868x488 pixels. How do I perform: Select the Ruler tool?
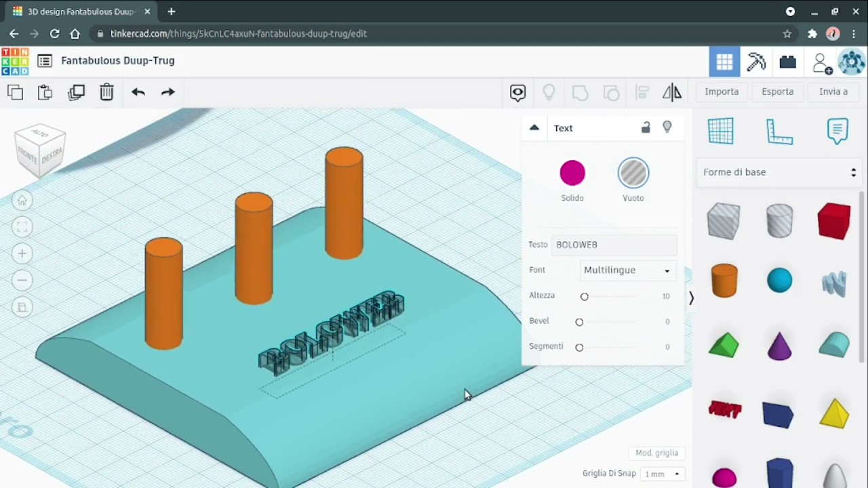tap(780, 131)
